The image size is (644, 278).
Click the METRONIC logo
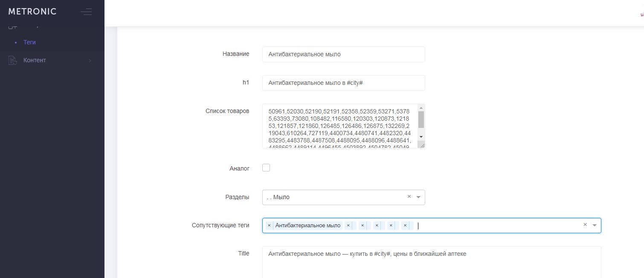32,12
